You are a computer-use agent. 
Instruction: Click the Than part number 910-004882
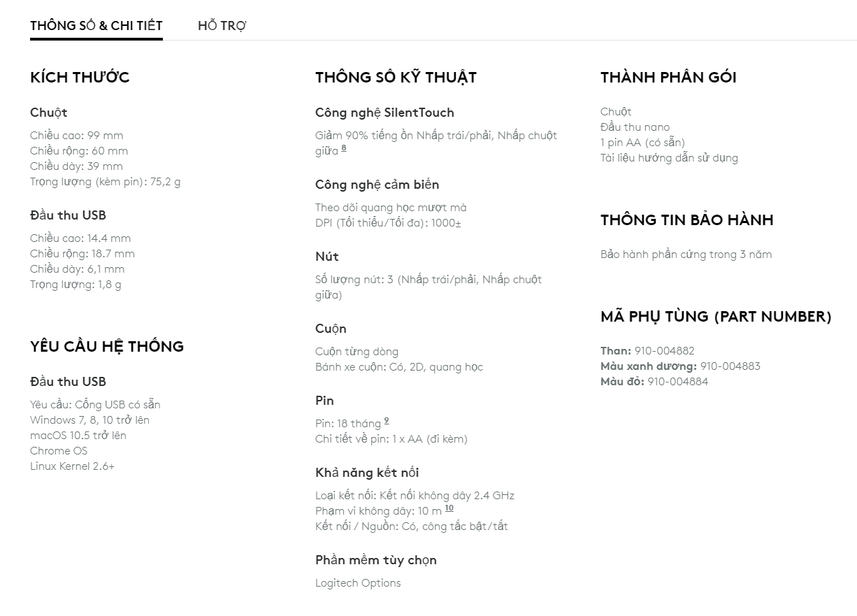[x=663, y=351]
